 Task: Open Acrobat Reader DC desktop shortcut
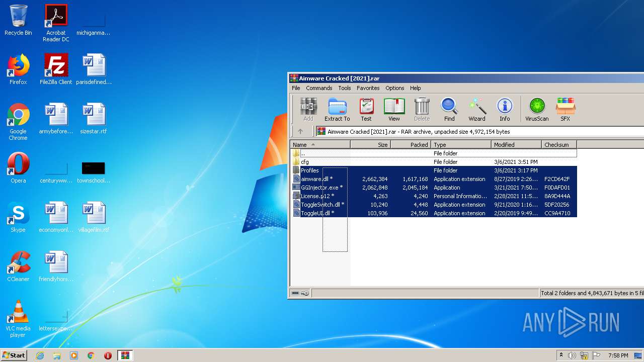[56, 23]
